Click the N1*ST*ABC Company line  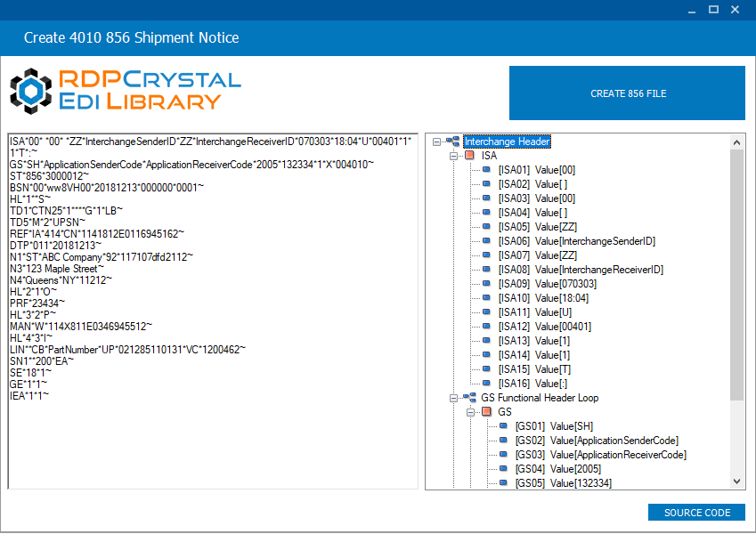pos(102,257)
